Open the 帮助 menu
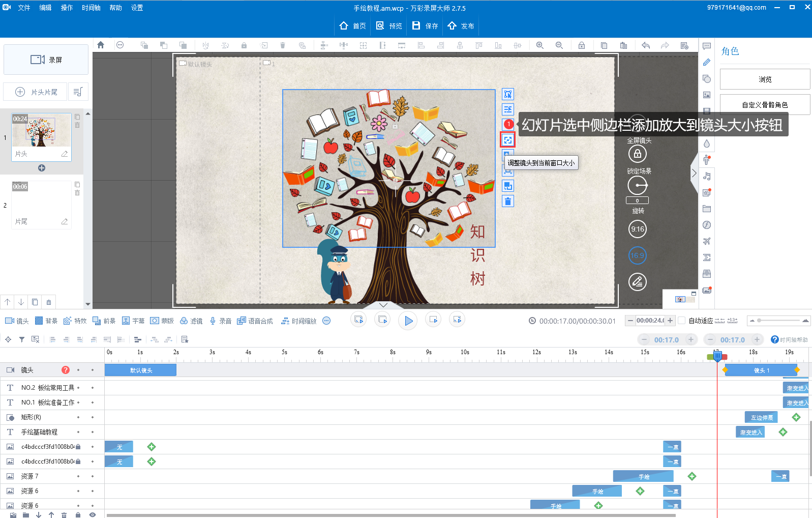Screen dimensions: 812x518 pyautogui.click(x=115, y=8)
